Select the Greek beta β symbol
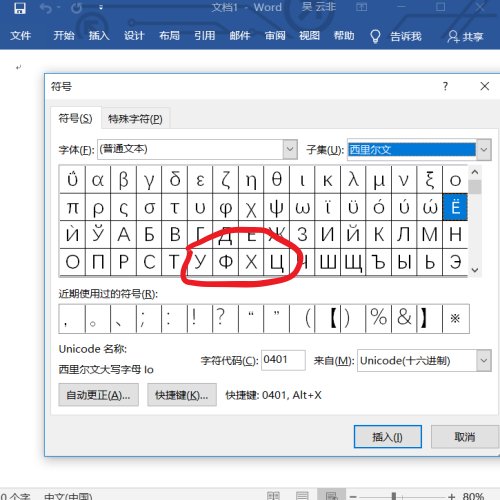This screenshot has width=500, height=500. [124, 180]
